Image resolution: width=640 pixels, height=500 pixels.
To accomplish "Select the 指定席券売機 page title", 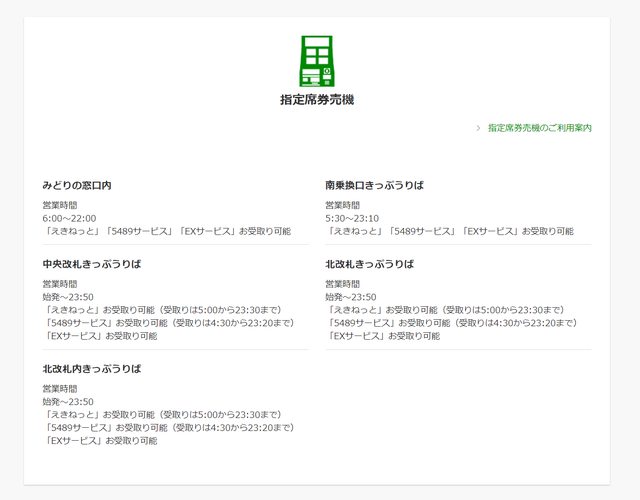I will point(316,100).
